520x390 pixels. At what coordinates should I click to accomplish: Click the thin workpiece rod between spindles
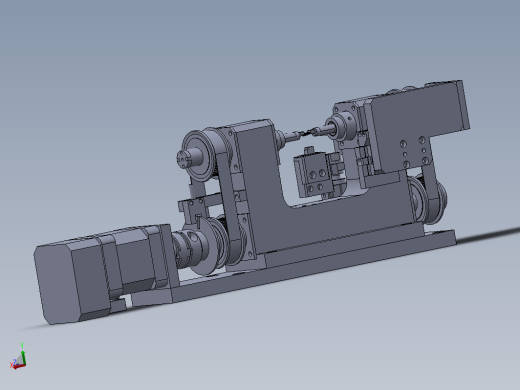coord(306,133)
